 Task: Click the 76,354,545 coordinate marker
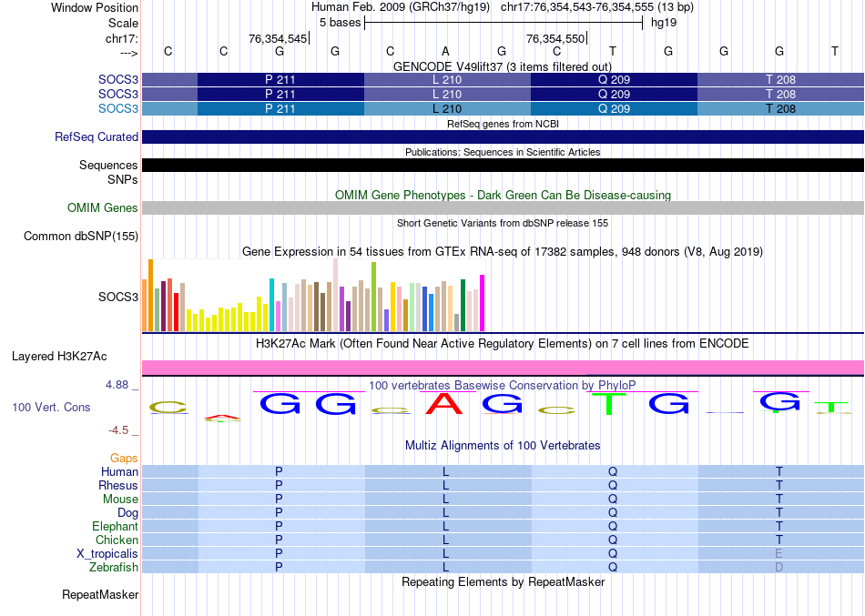[x=278, y=38]
